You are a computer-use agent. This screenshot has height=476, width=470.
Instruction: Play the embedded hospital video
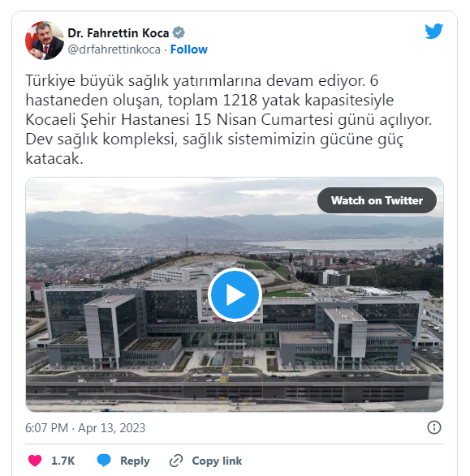(x=235, y=294)
